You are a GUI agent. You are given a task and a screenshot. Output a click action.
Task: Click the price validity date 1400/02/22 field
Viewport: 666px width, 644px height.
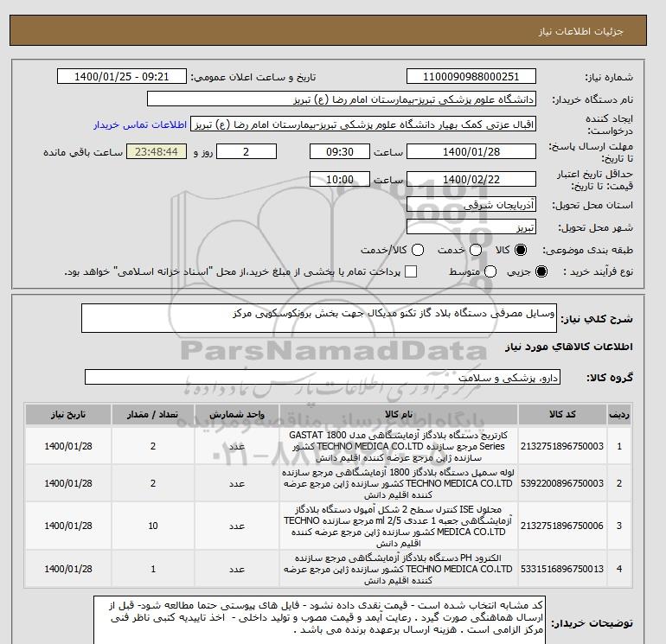471,179
